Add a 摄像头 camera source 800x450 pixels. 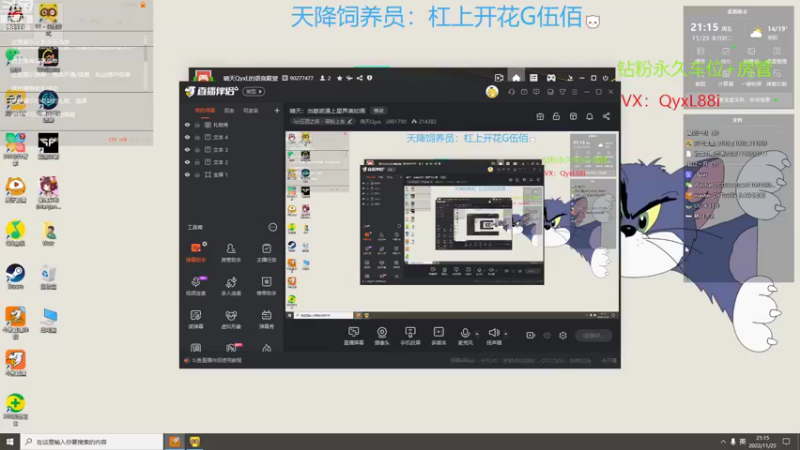[382, 336]
